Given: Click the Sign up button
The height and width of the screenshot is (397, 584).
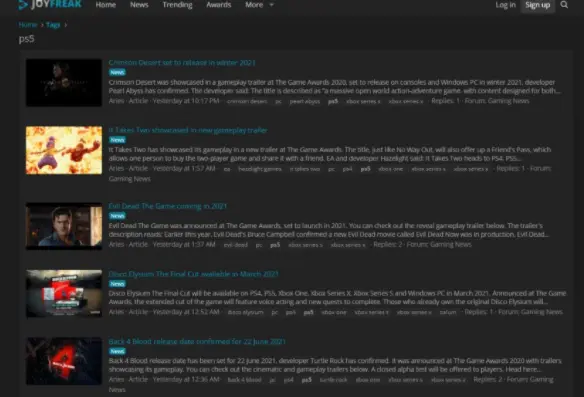Looking at the screenshot, I should (x=537, y=5).
